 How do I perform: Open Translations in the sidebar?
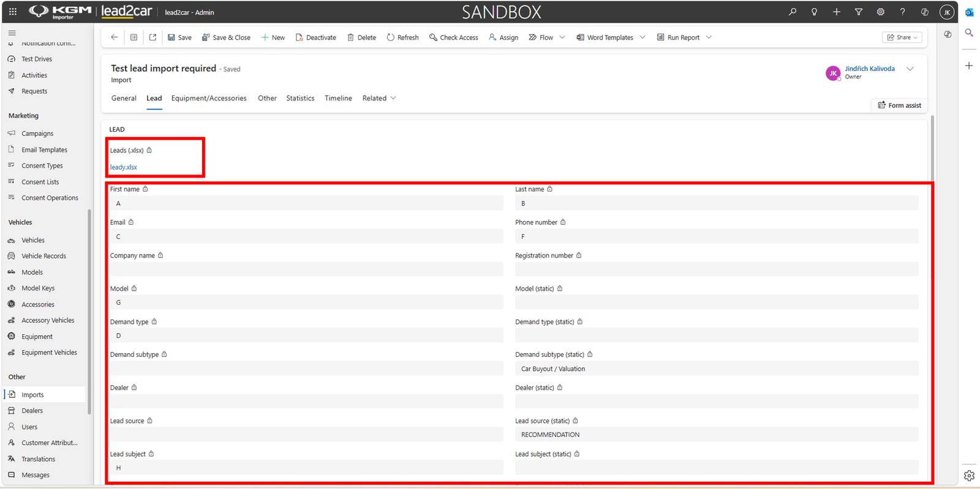click(x=38, y=459)
